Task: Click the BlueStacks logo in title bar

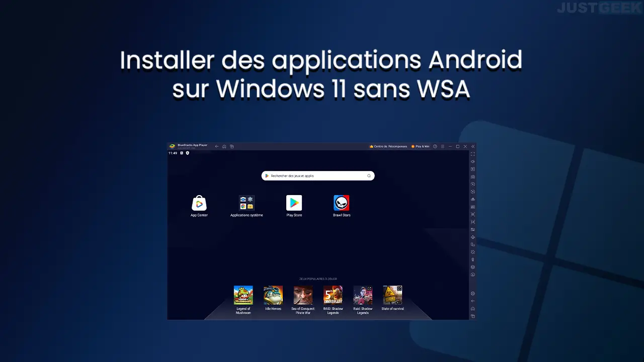Action: 172,146
